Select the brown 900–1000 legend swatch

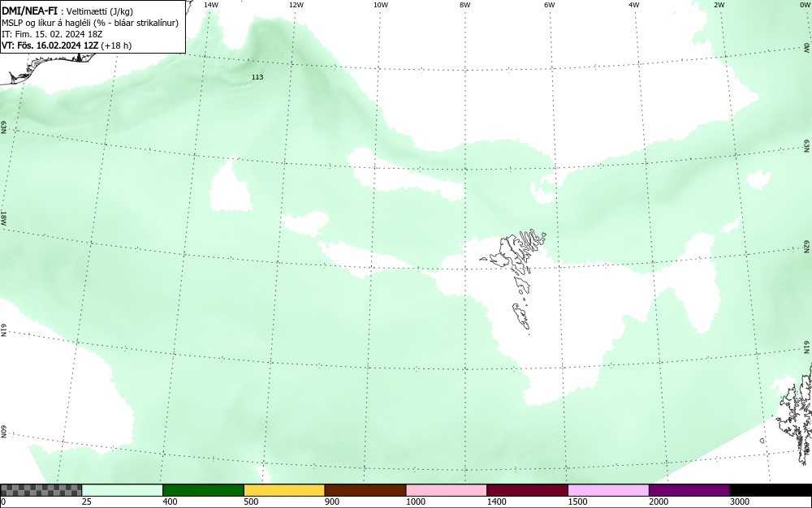(365, 490)
